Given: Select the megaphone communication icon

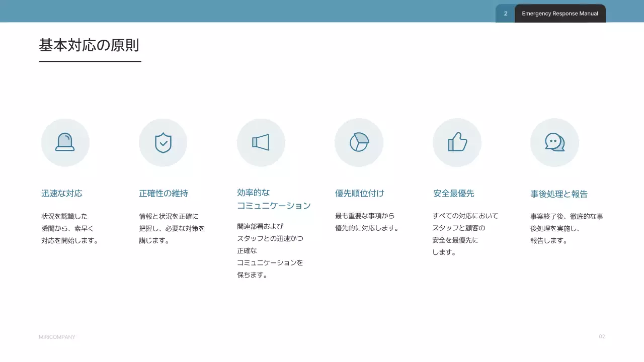Looking at the screenshot, I should pos(261,143).
